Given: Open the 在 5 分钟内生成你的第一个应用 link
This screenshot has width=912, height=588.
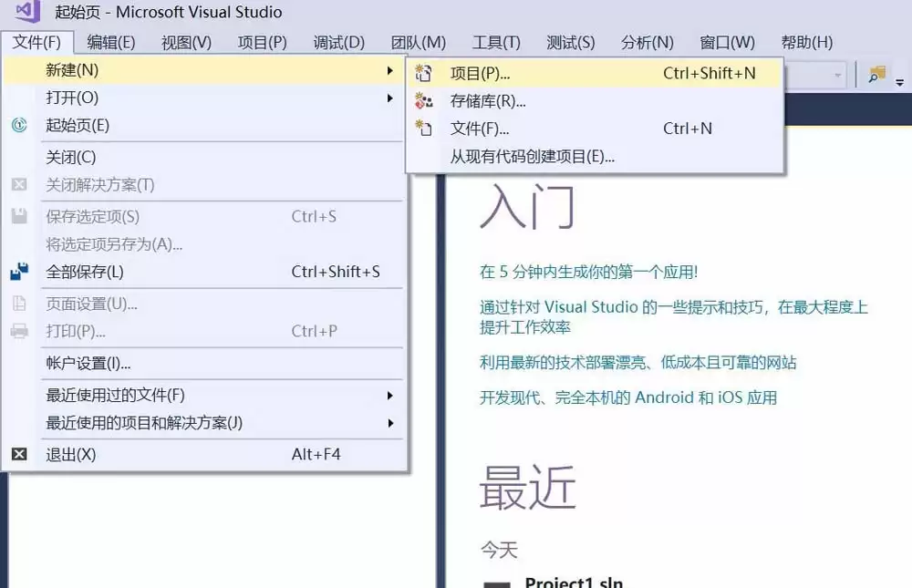Looking at the screenshot, I should point(588,272).
